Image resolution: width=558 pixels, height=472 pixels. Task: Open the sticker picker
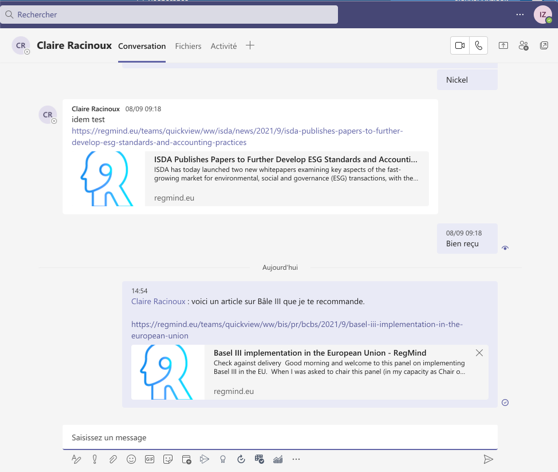[x=168, y=459]
